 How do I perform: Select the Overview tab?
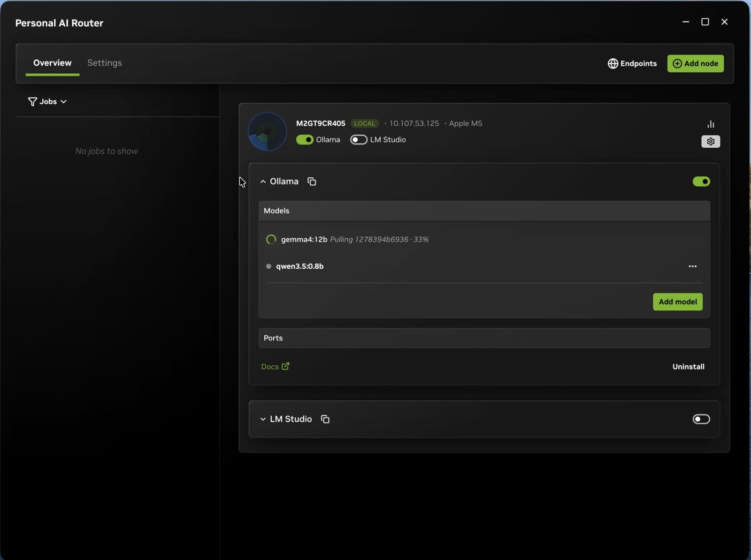(x=53, y=63)
